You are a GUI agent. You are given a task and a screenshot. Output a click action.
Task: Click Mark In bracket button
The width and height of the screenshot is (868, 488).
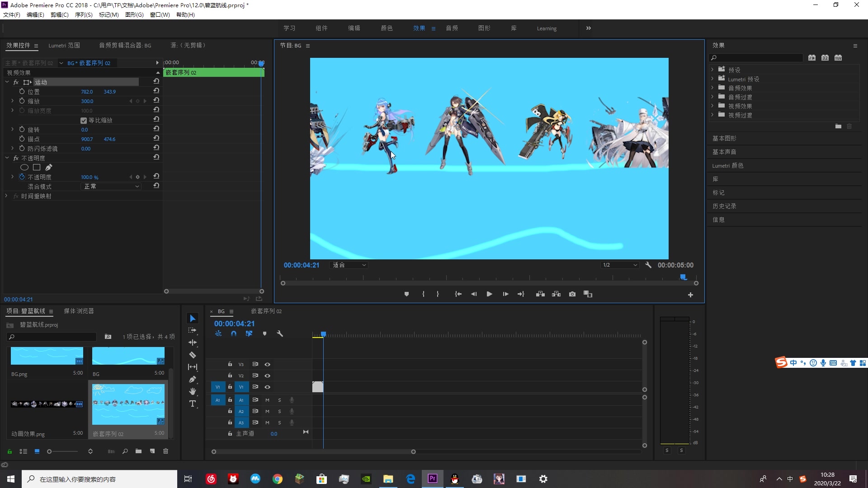(423, 294)
